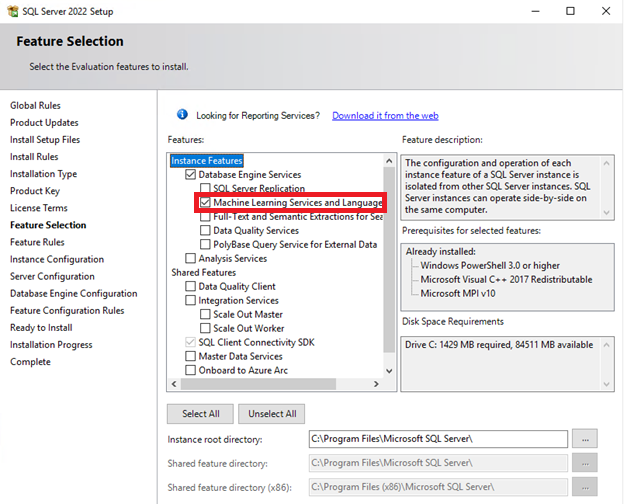Go to the Product Updates step

coord(44,123)
